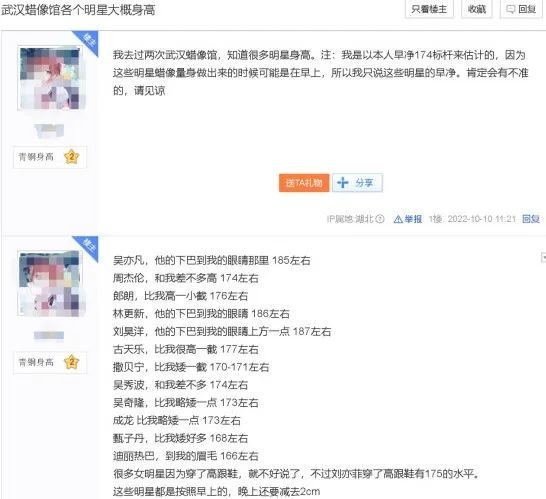The image size is (546, 499).
Task: Click the blurred username under second avatar
Action: 49,335
